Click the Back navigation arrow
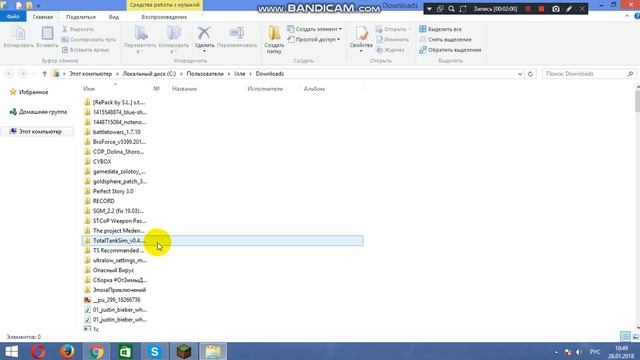Image resolution: width=640 pixels, height=360 pixels. (x=9, y=74)
